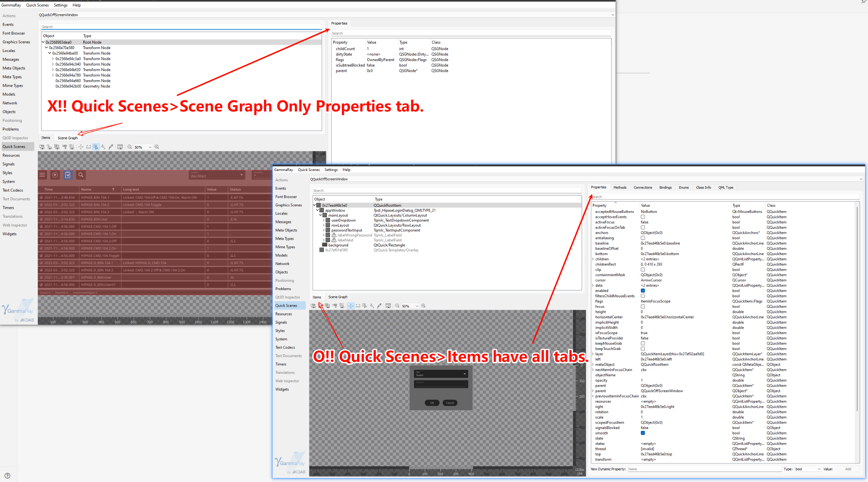868x482 pixels.
Task: Toggle the keepMouseGrab checkbox
Action: click(x=643, y=343)
